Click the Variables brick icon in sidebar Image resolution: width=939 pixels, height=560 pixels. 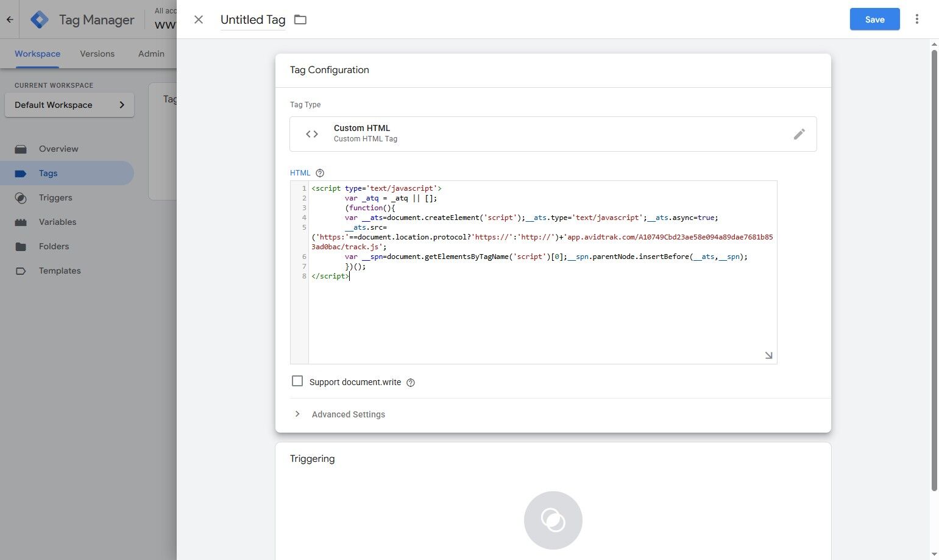point(21,222)
